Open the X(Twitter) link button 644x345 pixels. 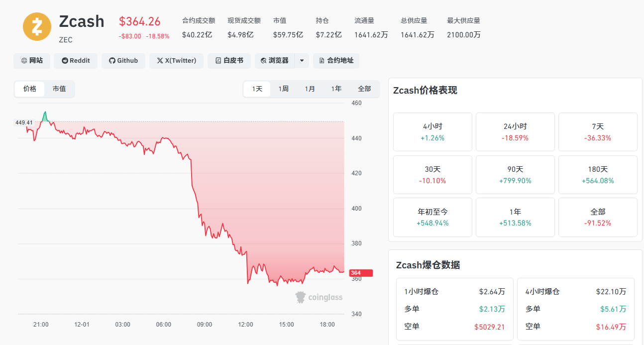[176, 61]
